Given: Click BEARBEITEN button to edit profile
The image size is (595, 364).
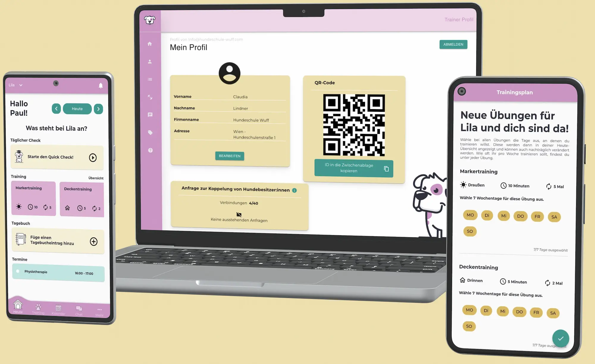Looking at the screenshot, I should [229, 156].
